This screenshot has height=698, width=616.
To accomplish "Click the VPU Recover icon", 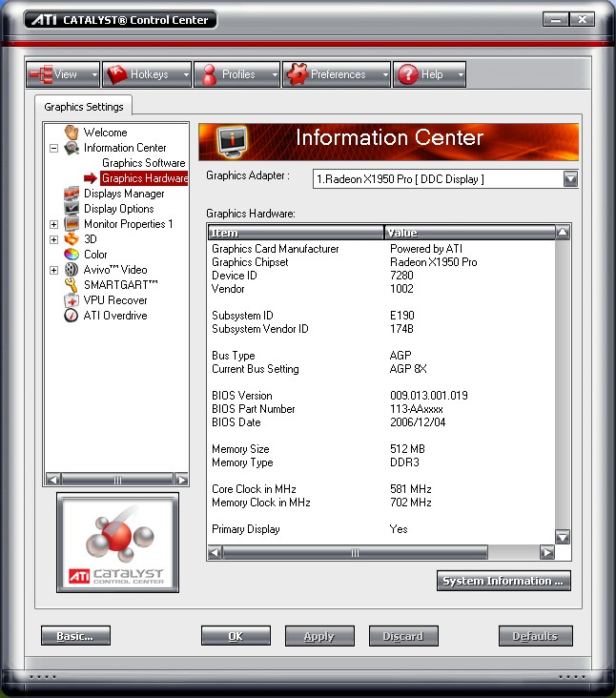I will point(72,300).
